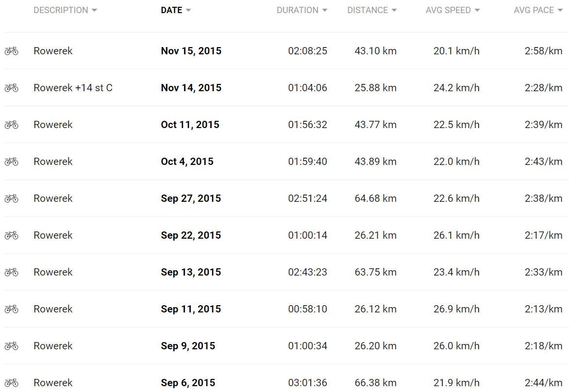
Task: Click the bicycle icon for Sep 27, 2015 workout
Action: click(11, 198)
